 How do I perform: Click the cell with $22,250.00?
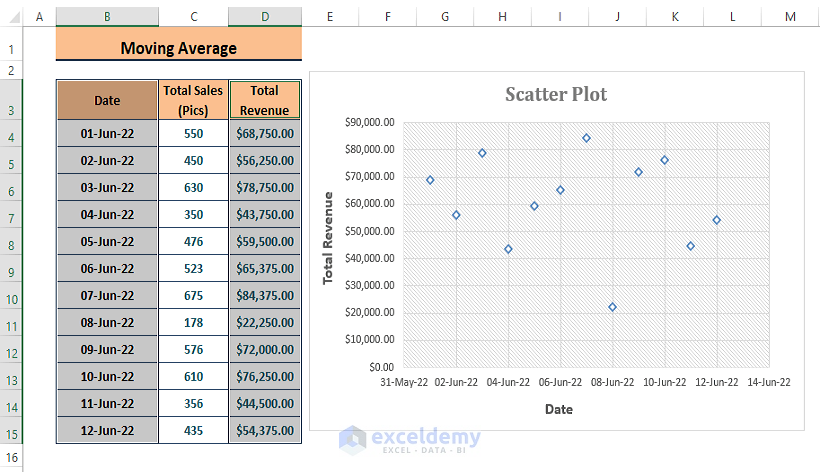264,322
